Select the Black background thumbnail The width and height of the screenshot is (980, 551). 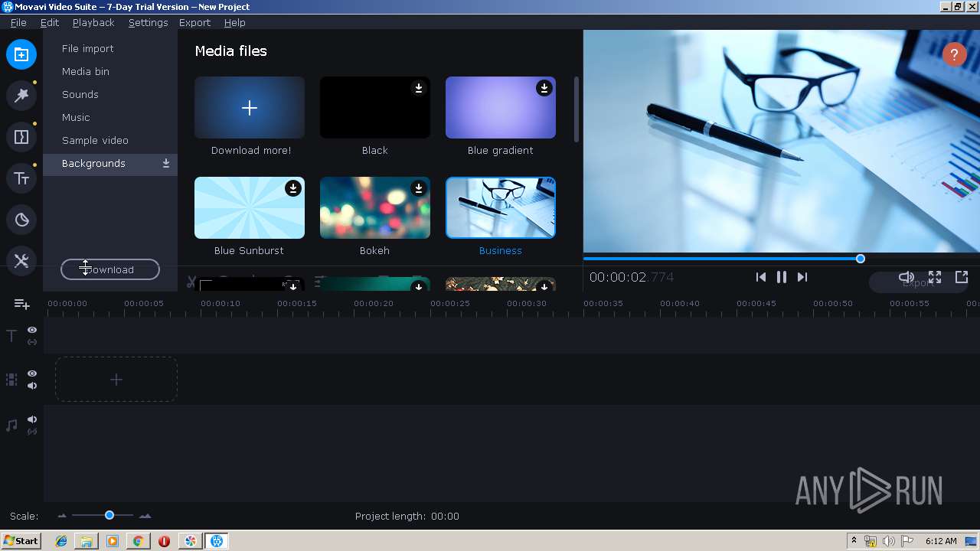[375, 108]
